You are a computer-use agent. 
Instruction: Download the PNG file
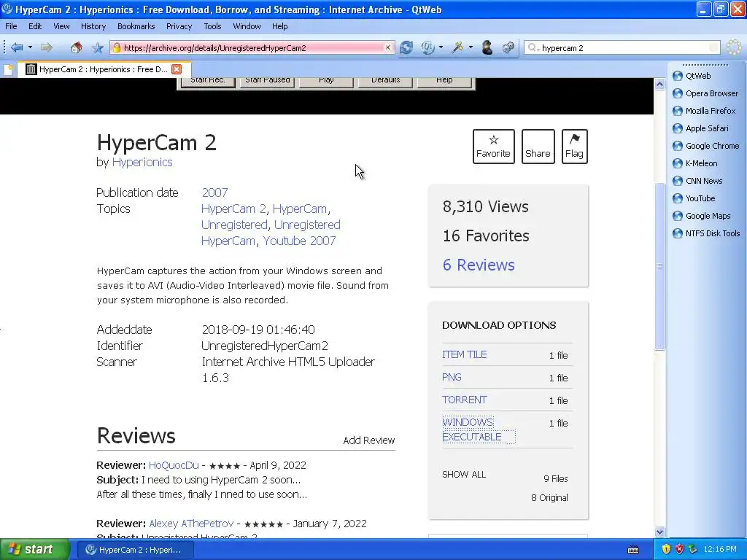pos(452,377)
